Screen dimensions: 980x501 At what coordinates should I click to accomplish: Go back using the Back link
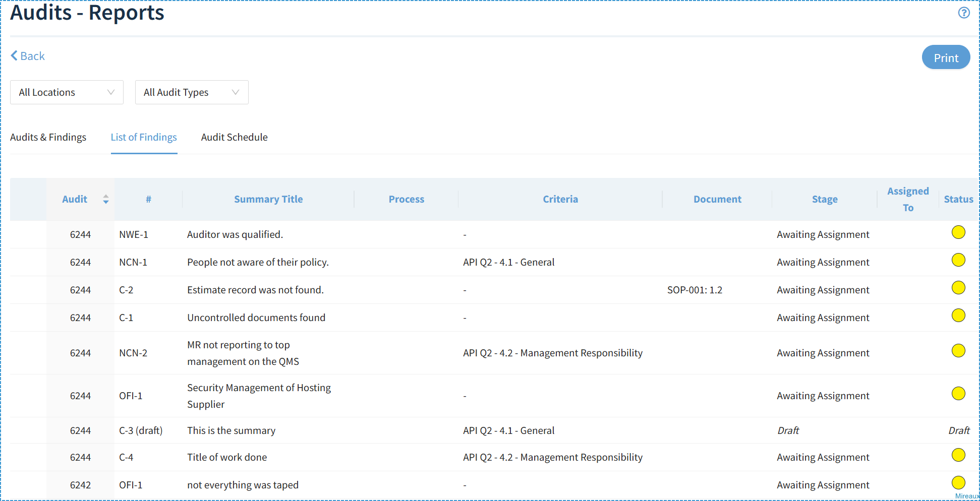point(28,56)
